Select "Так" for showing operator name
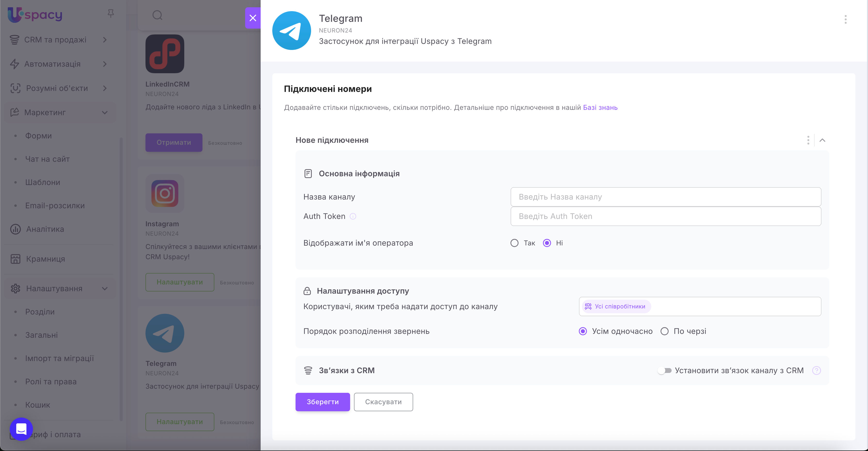Viewport: 868px width, 451px height. click(514, 243)
